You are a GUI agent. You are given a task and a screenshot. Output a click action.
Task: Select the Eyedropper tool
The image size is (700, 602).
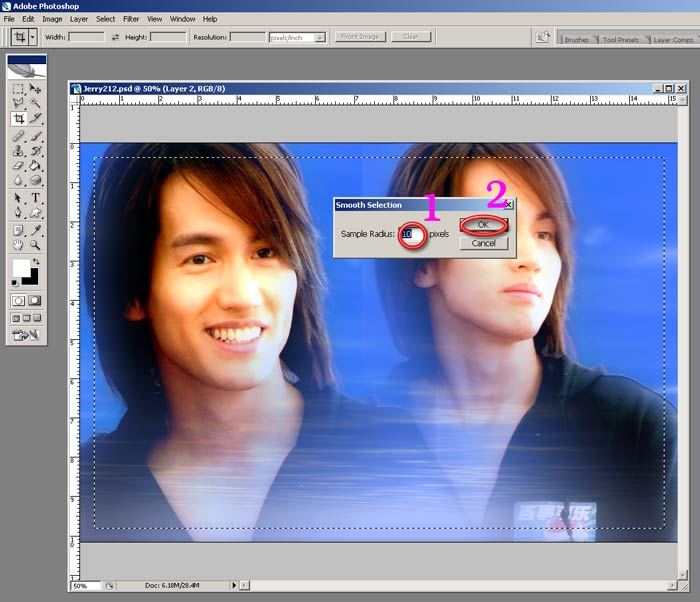(35, 230)
